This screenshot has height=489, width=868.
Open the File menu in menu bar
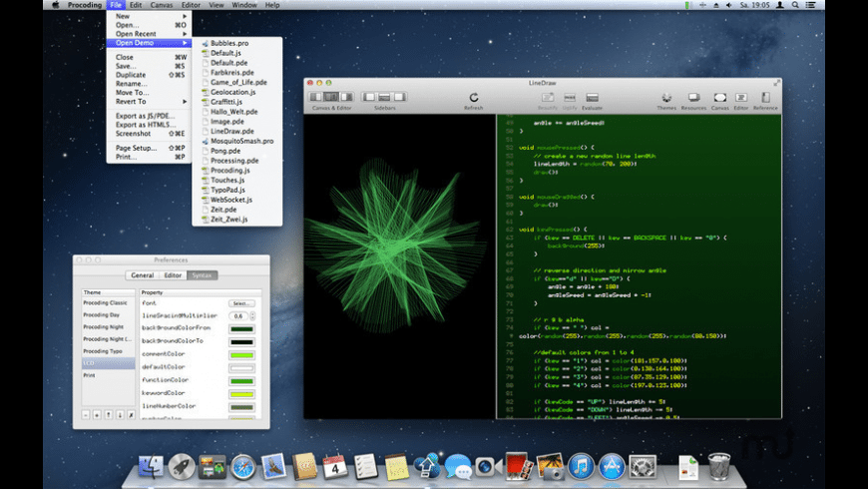pos(116,5)
